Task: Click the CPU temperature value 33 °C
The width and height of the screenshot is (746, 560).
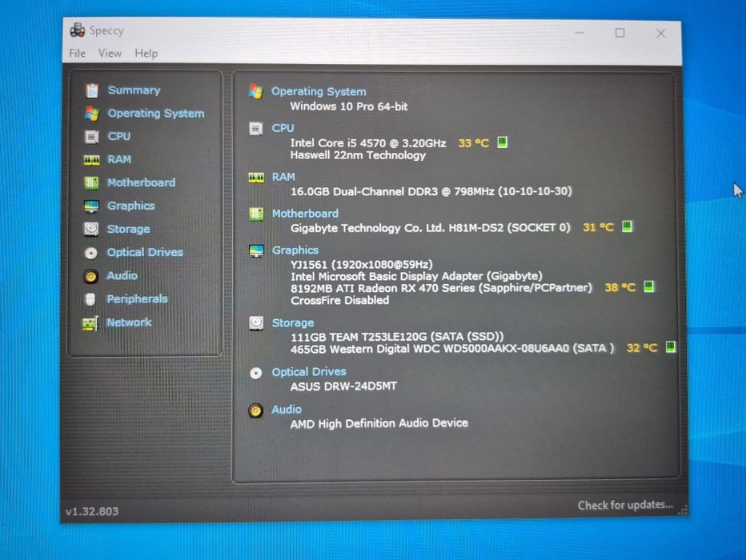Action: coord(473,143)
